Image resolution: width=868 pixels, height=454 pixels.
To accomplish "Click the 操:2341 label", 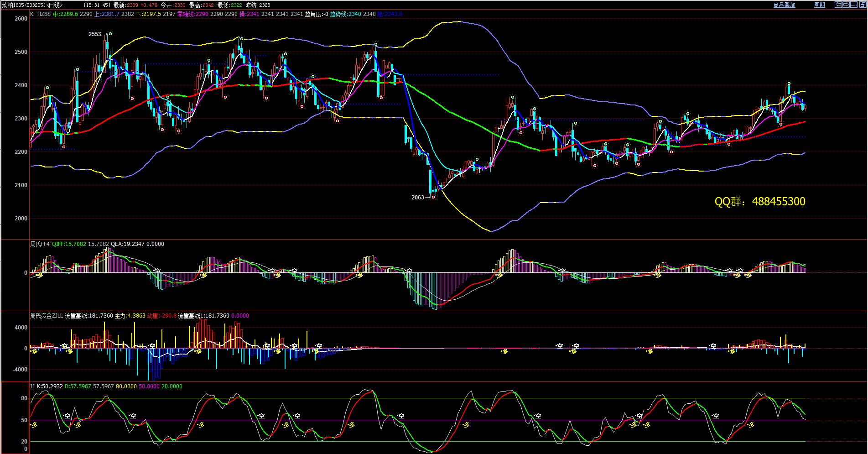I will [x=249, y=14].
